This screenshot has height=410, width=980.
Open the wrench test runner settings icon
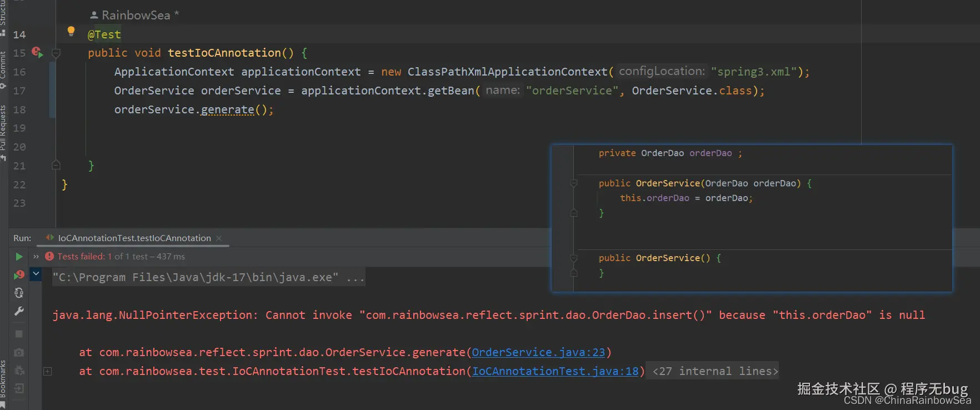coord(19,311)
